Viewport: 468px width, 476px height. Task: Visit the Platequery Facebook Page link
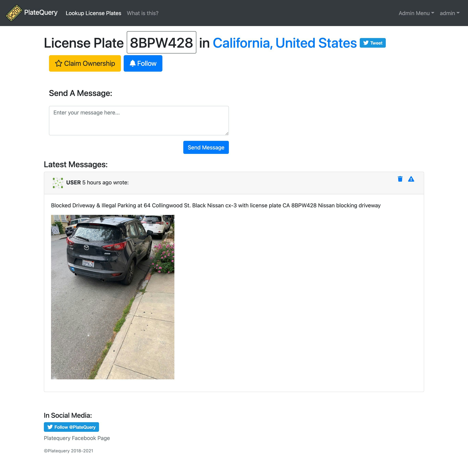pos(77,438)
